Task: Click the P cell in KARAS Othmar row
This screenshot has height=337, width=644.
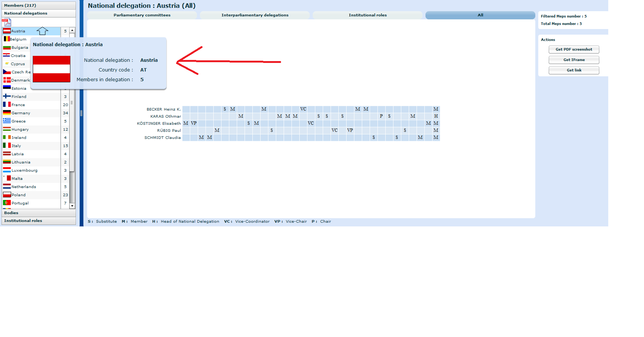Action: pos(381,116)
